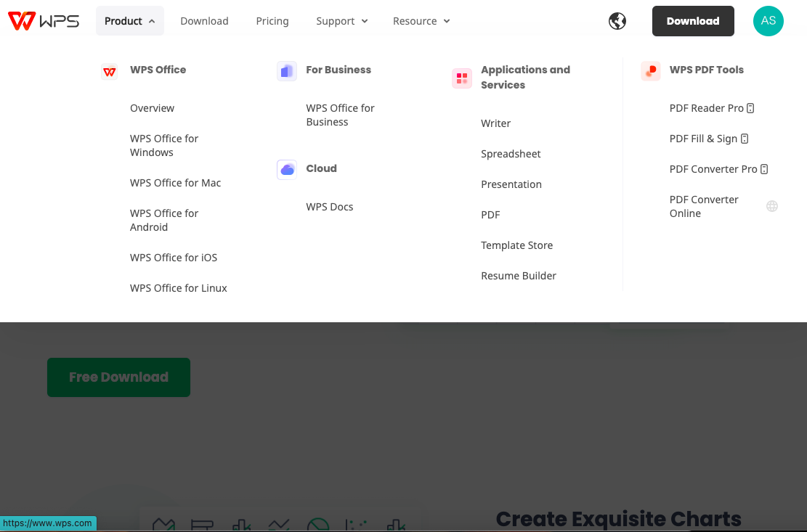807x532 pixels.
Task: Open PDF Converter Pro link
Action: point(713,169)
